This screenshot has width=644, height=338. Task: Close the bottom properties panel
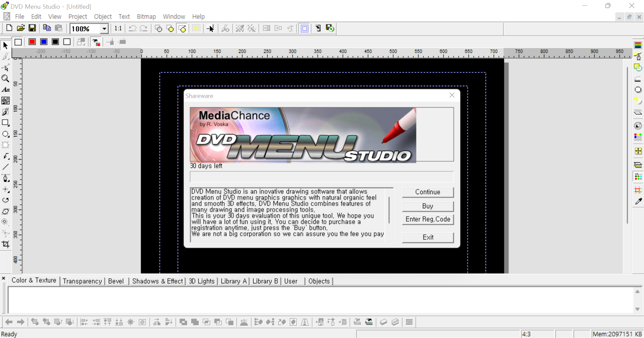point(3,278)
